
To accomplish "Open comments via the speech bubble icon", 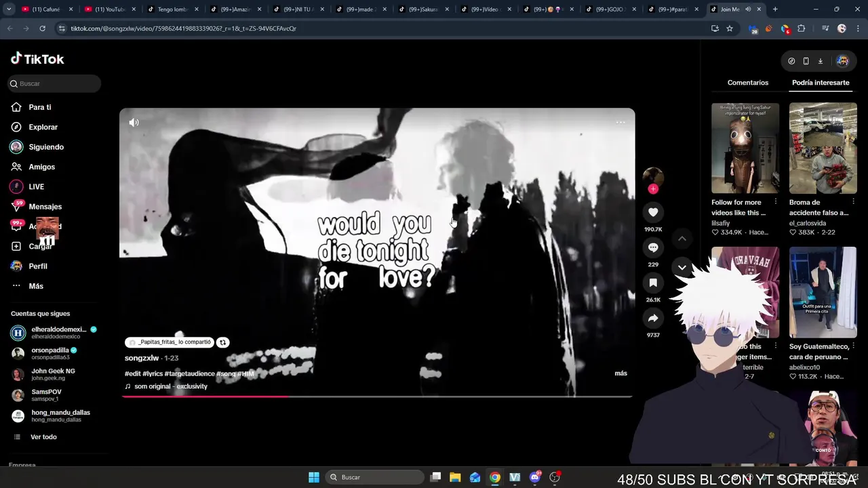I will (653, 247).
